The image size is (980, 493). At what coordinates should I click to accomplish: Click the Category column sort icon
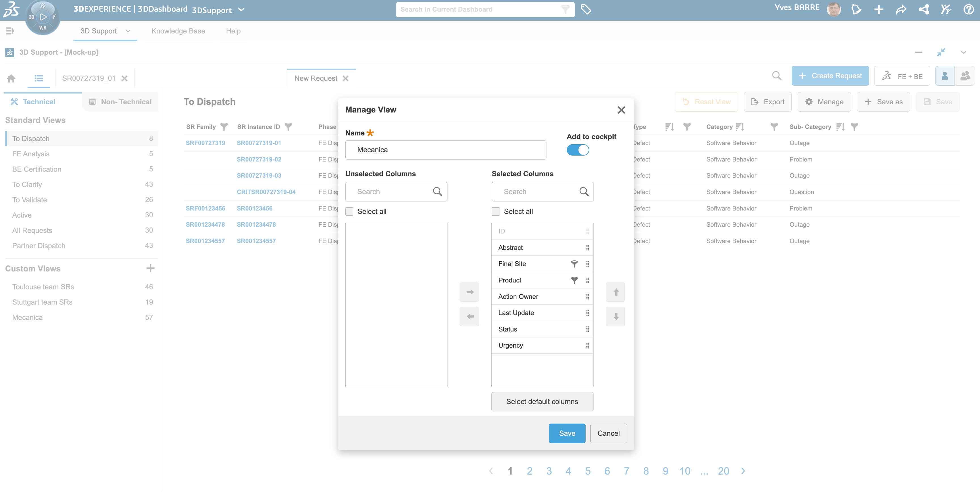pos(739,127)
